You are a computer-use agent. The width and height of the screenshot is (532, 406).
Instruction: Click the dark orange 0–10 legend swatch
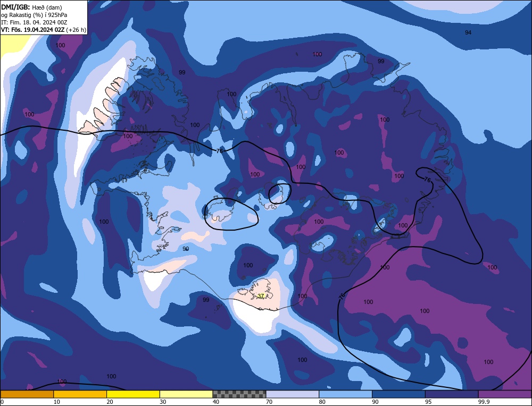27,394
